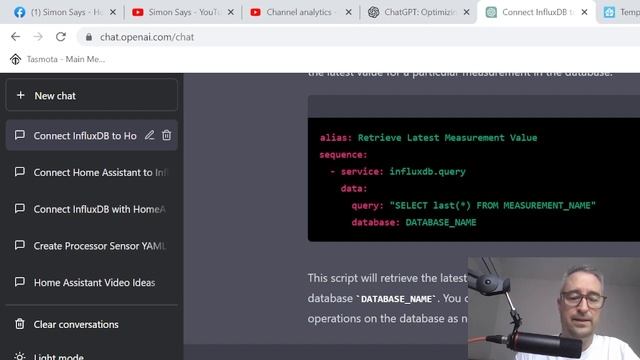The width and height of the screenshot is (640, 360).
Task: Close the Connect InfluxDB browser tab
Action: [584, 12]
